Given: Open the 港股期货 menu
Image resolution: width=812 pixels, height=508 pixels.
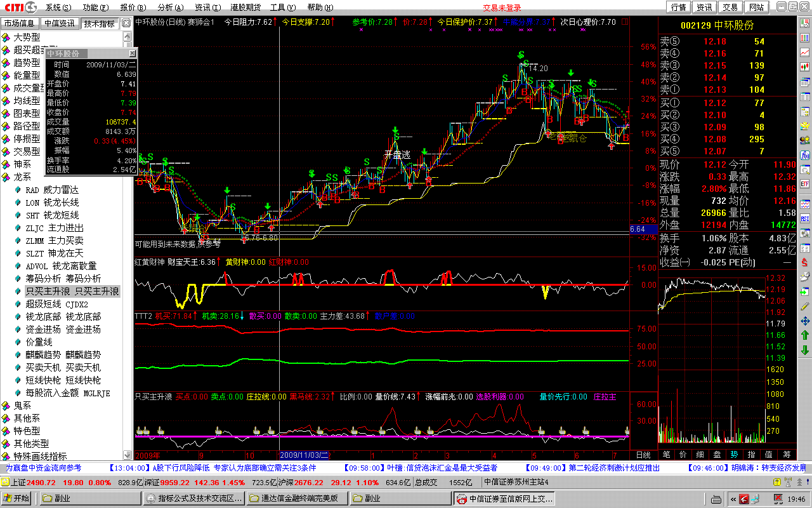Looking at the screenshot, I should (246, 8).
